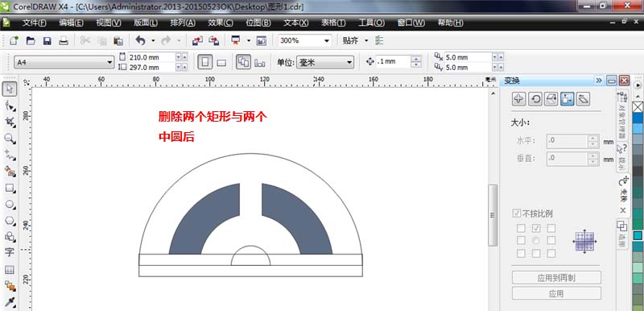The height and width of the screenshot is (311, 644).
Task: Select the Rectangle tool
Action: pyautogui.click(x=10, y=189)
